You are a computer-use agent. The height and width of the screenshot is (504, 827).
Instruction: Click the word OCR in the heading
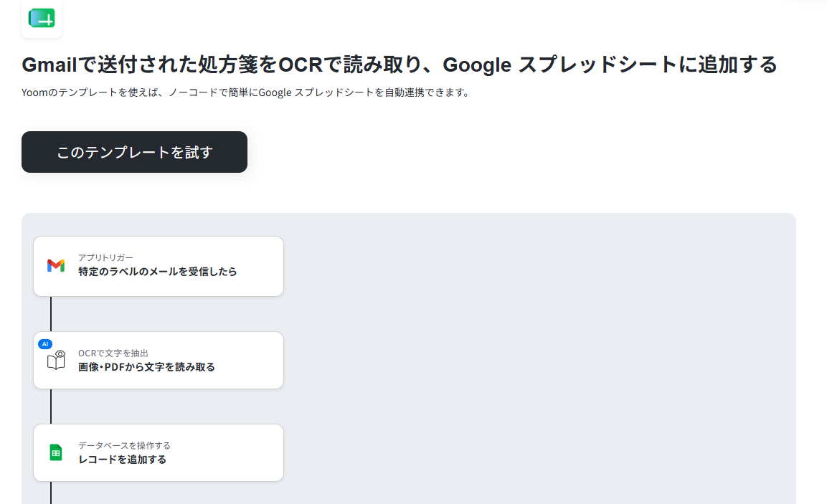[x=300, y=65]
